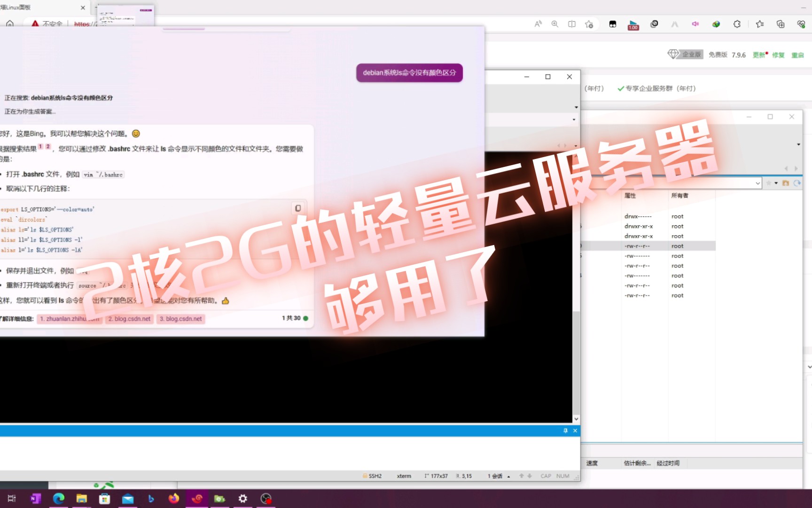
Task: Expand the top-right dropdown arrow in file window
Action: [x=798, y=144]
